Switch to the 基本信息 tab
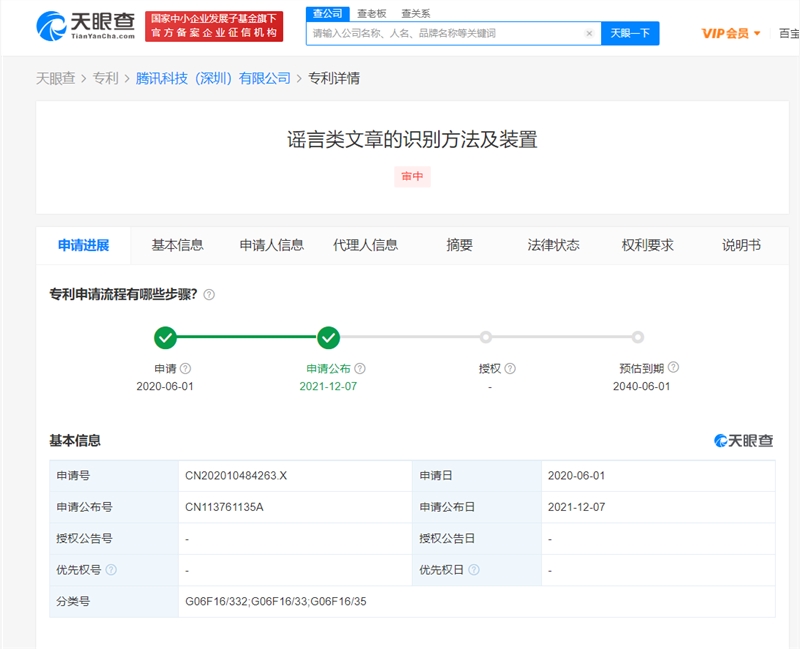Viewport: 800px width, 649px height. coord(177,245)
